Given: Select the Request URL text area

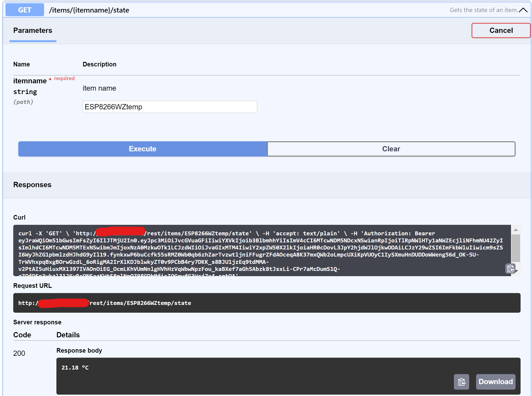Looking at the screenshot, I should pyautogui.click(x=267, y=303).
